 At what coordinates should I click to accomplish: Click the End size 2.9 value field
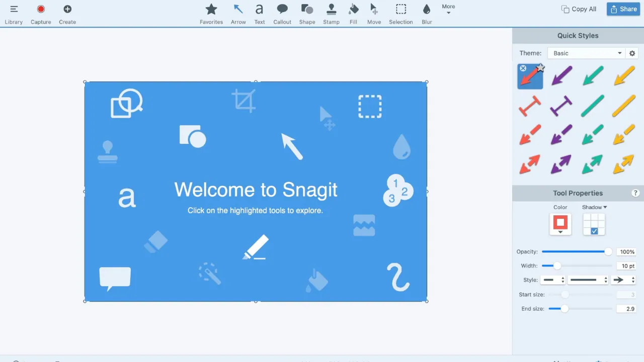626,309
